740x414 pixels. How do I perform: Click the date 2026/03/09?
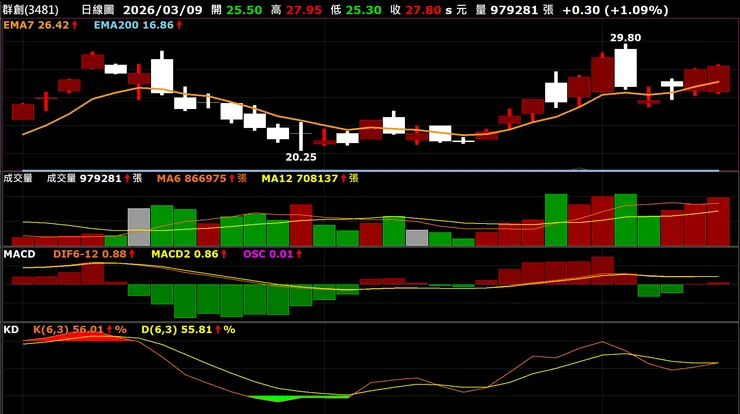tap(163, 10)
